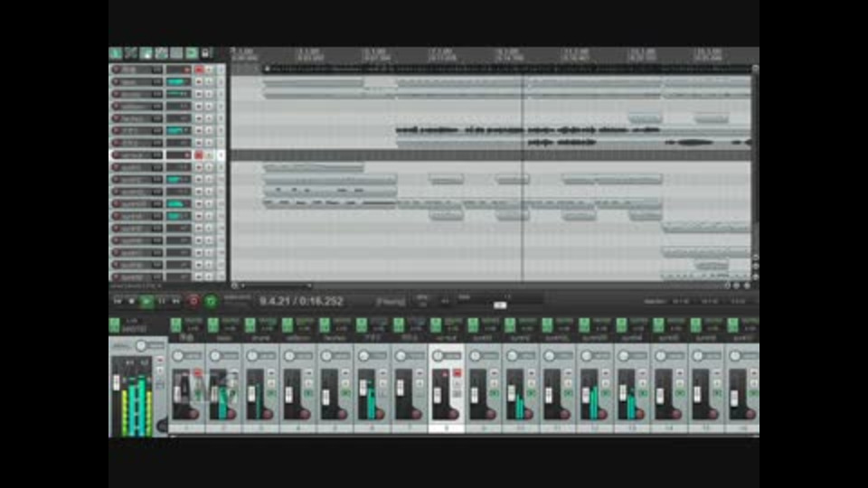Adjust the playrate slider in the transport
Image resolution: width=868 pixels, height=488 pixels.
click(500, 305)
